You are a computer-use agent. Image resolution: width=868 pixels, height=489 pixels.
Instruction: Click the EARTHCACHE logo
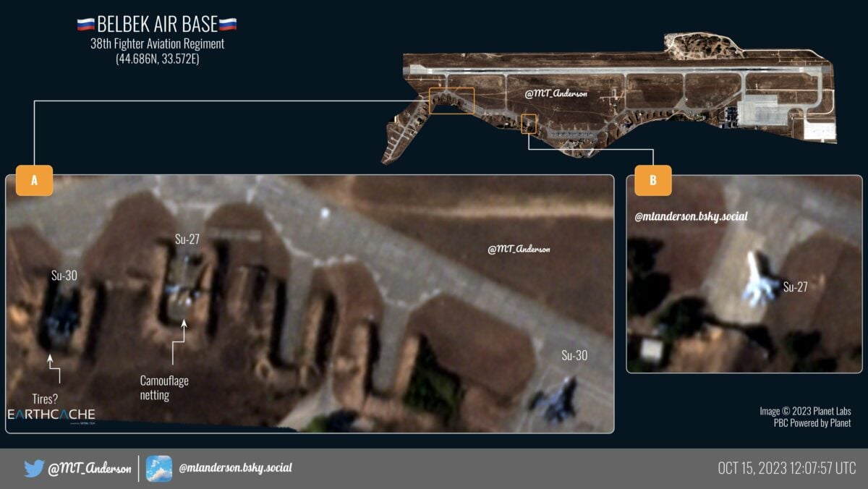point(51,415)
